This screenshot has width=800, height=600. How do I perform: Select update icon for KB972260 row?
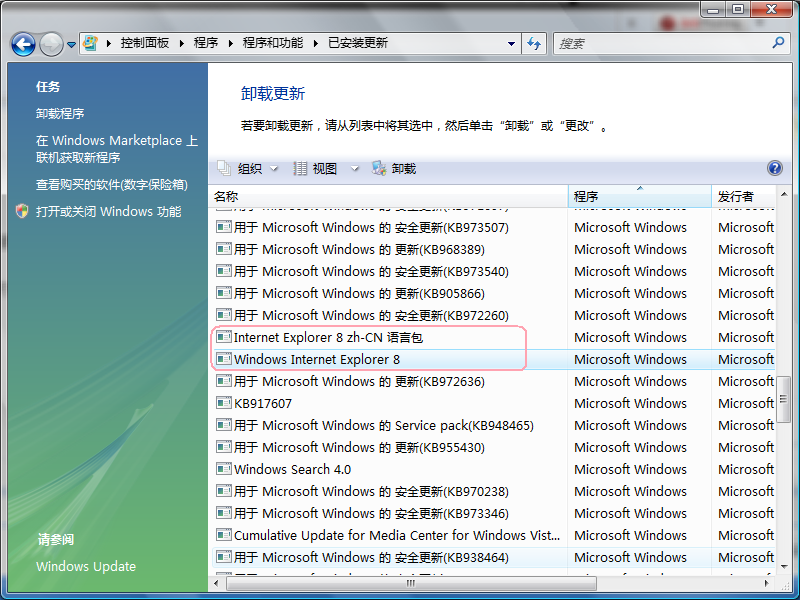pyautogui.click(x=223, y=315)
